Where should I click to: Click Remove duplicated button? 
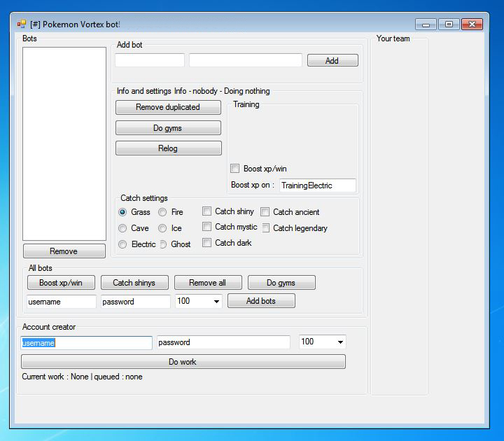coord(168,107)
